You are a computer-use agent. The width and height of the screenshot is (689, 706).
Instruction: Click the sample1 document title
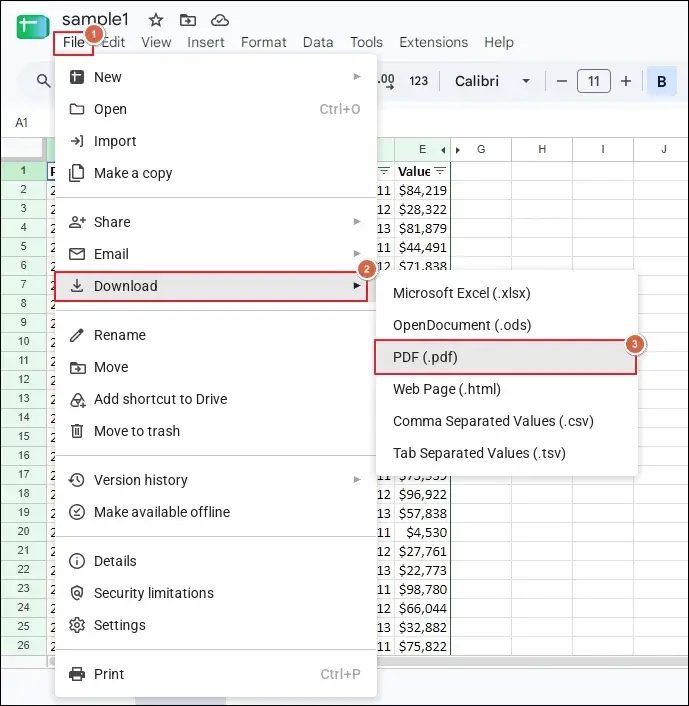(x=95, y=19)
